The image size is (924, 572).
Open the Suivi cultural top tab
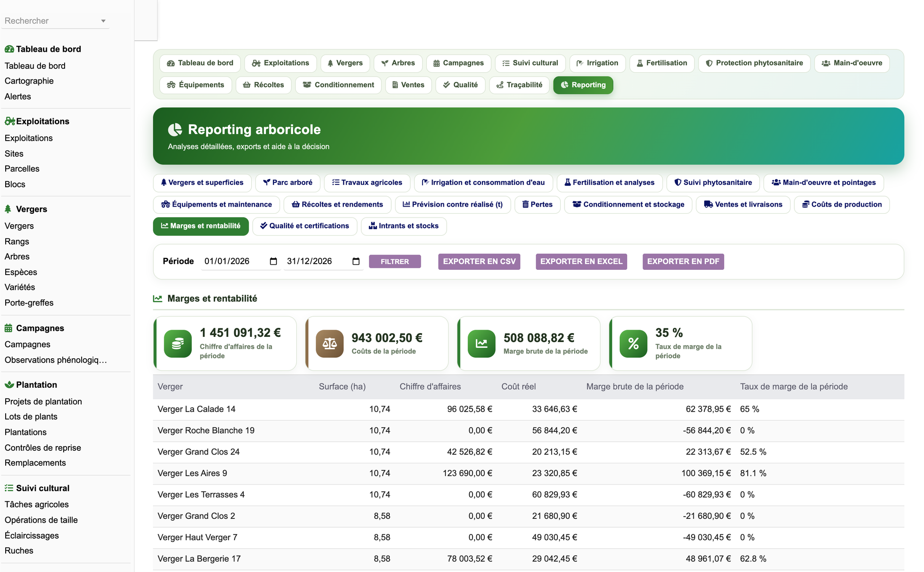coord(530,63)
